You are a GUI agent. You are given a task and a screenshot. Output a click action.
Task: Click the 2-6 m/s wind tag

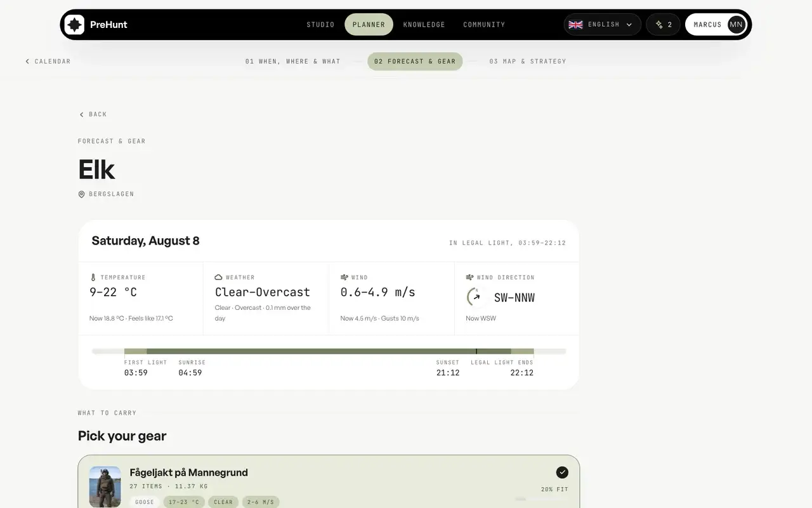pyautogui.click(x=261, y=502)
